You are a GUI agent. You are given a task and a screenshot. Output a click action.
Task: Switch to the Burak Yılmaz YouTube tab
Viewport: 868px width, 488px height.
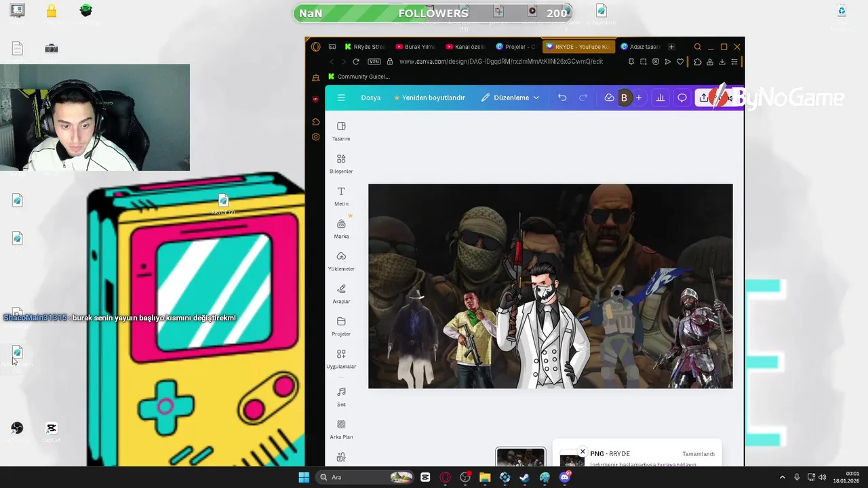tap(415, 47)
